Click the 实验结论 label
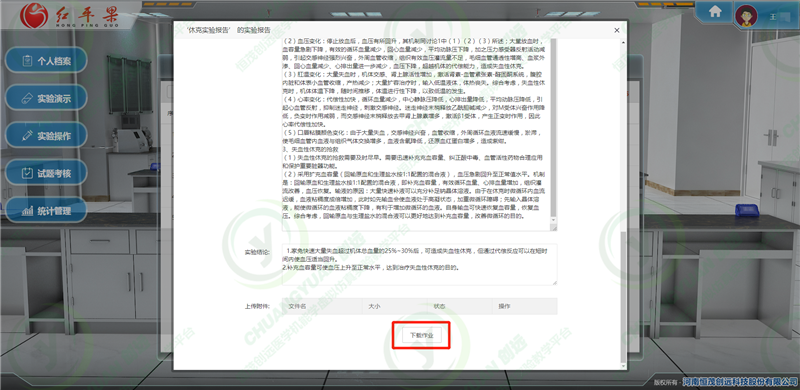Screen dimensions: 800x390 point(257,252)
